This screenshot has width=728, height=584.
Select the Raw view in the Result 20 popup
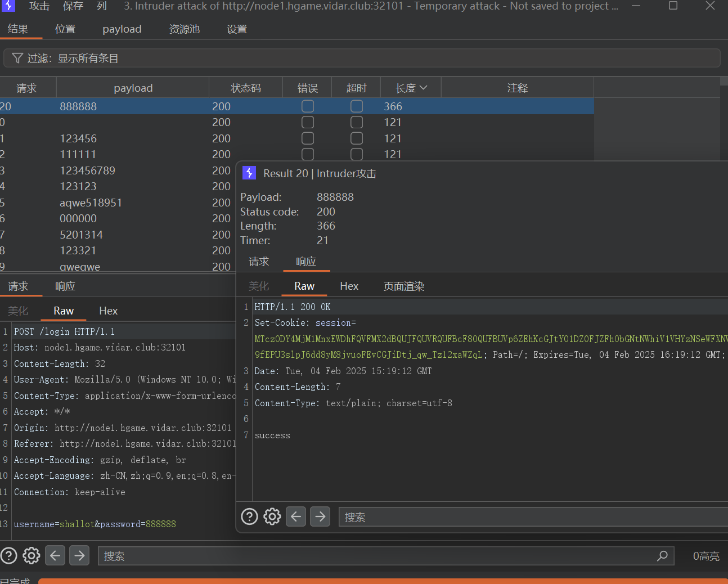click(304, 286)
